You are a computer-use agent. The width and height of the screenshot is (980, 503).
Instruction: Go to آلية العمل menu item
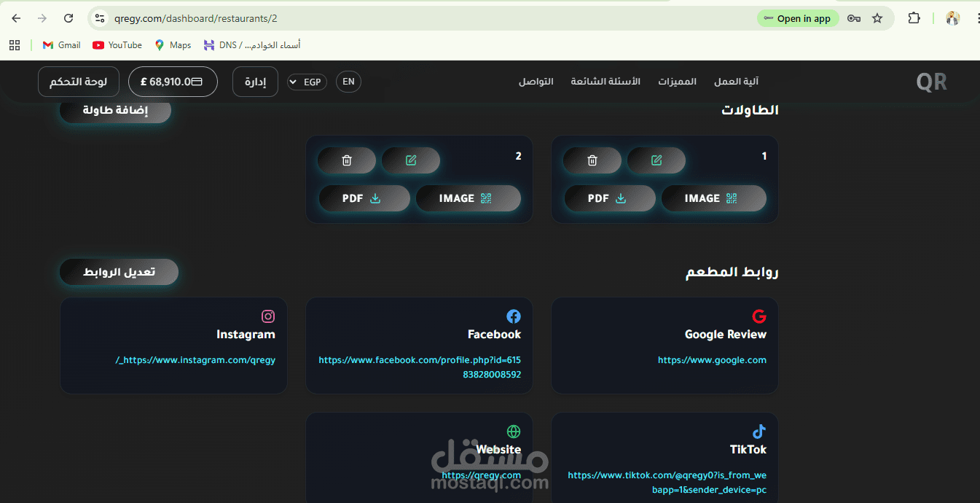[x=736, y=82]
